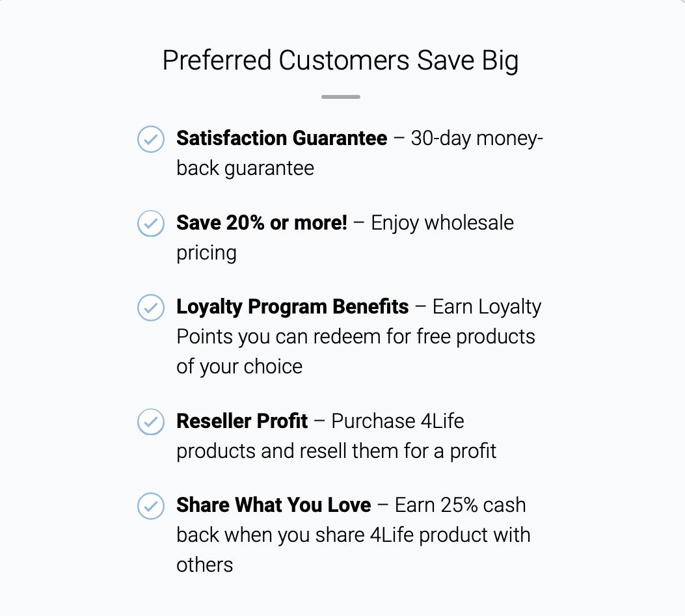
Task: Click the gray divider under the heading
Action: (x=340, y=97)
